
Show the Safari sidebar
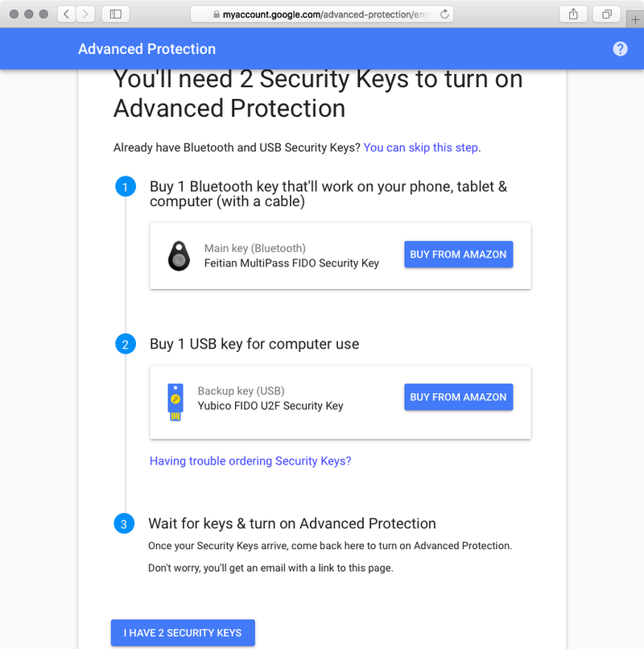tap(115, 14)
